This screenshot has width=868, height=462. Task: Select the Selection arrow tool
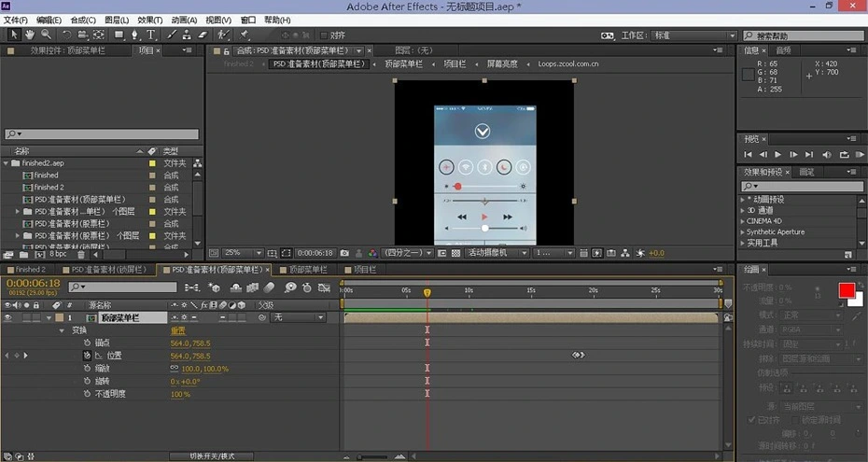click(14, 35)
